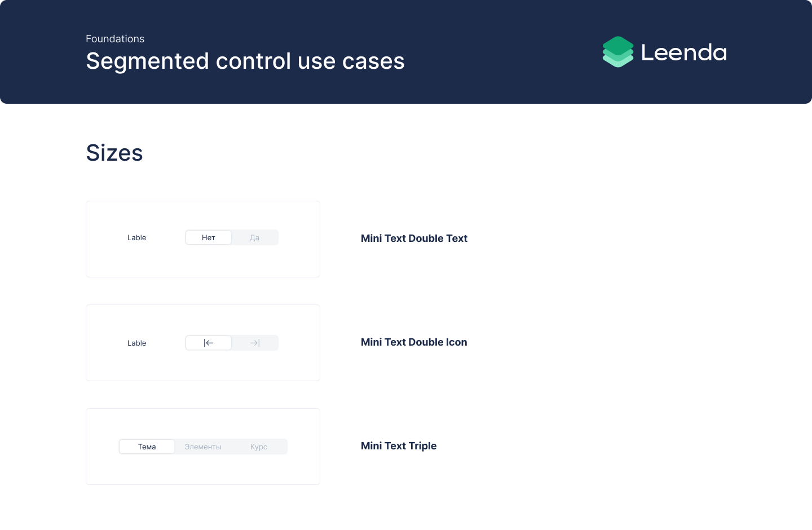Click the Segmented control use cases title
This screenshot has height=530, width=812.
click(245, 61)
